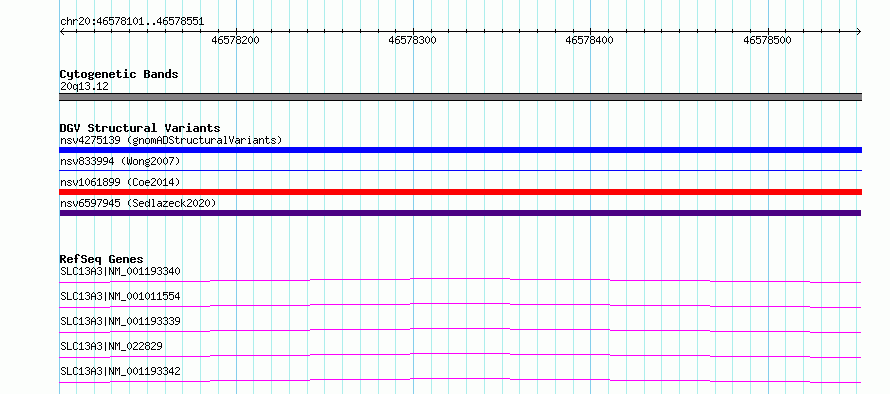
Task: Select the magenta NM_001193339 transcript line
Action: (x=460, y=330)
